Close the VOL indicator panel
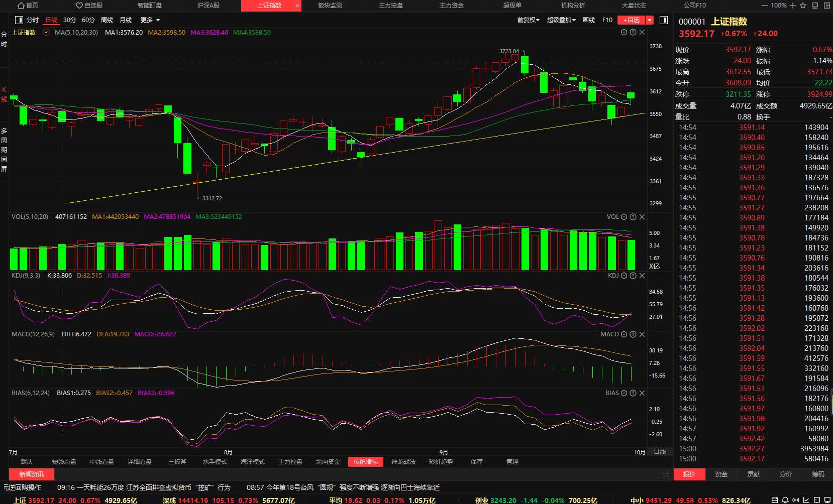 642,217
